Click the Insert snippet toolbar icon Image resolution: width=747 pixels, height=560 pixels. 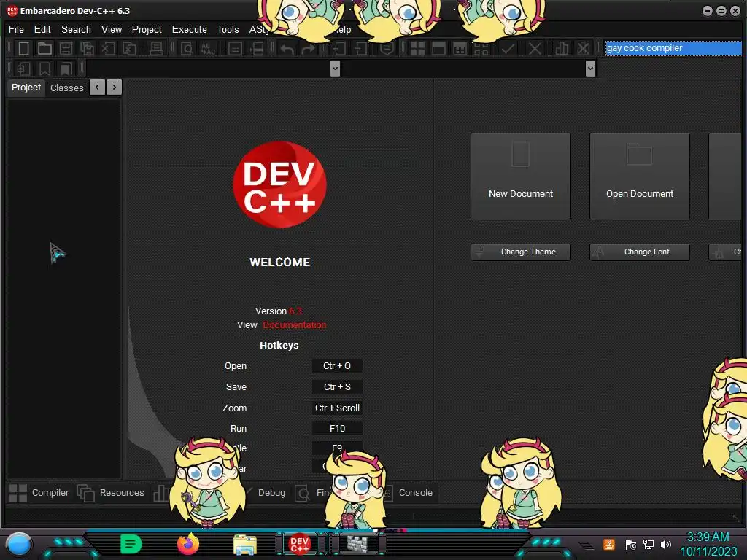[23, 69]
